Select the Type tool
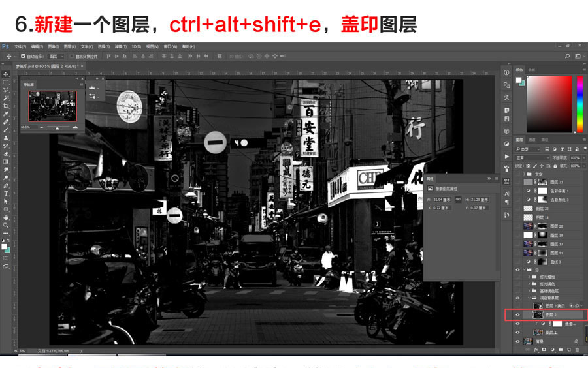The height and width of the screenshot is (368, 588). [x=6, y=194]
